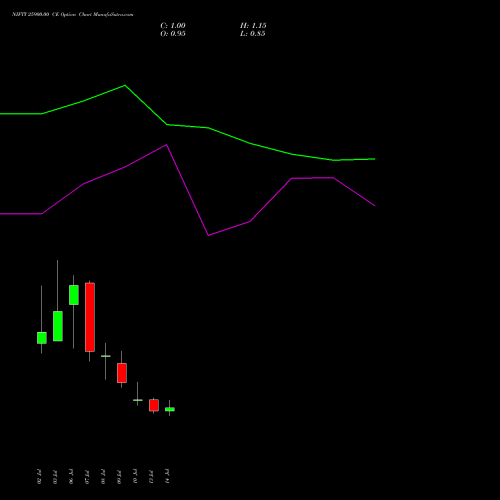Image resolution: width=500 pixels, height=500 pixels.
Task: Click the red candlestick above 09 Jul
Action: (122, 373)
